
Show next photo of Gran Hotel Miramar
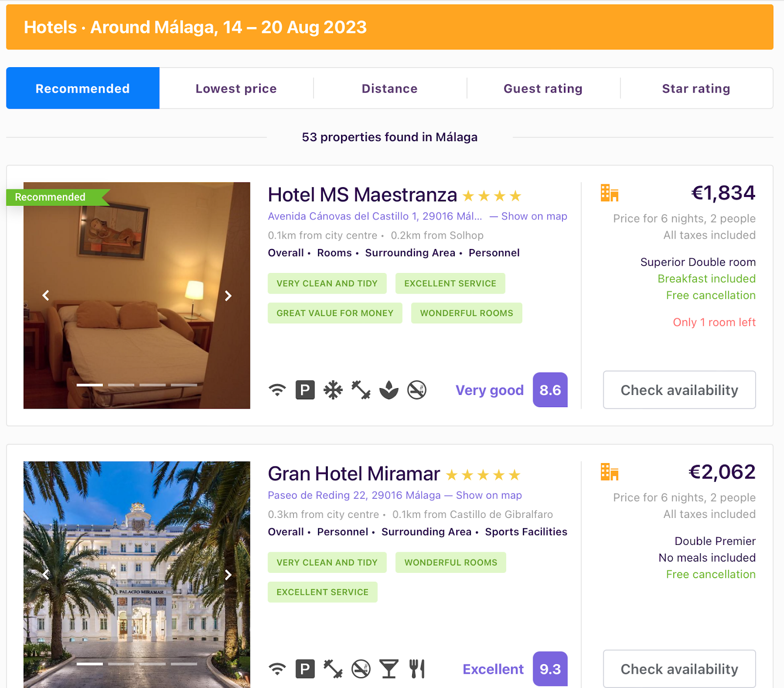click(228, 574)
